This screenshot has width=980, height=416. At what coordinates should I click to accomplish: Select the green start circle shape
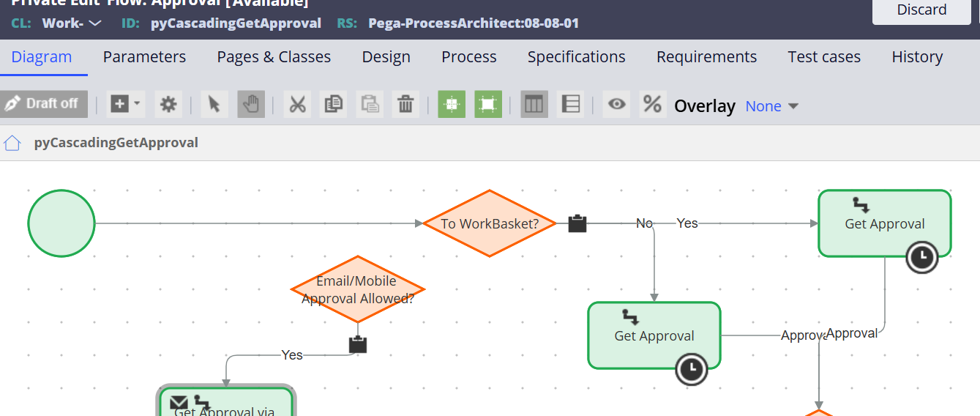[x=61, y=223]
